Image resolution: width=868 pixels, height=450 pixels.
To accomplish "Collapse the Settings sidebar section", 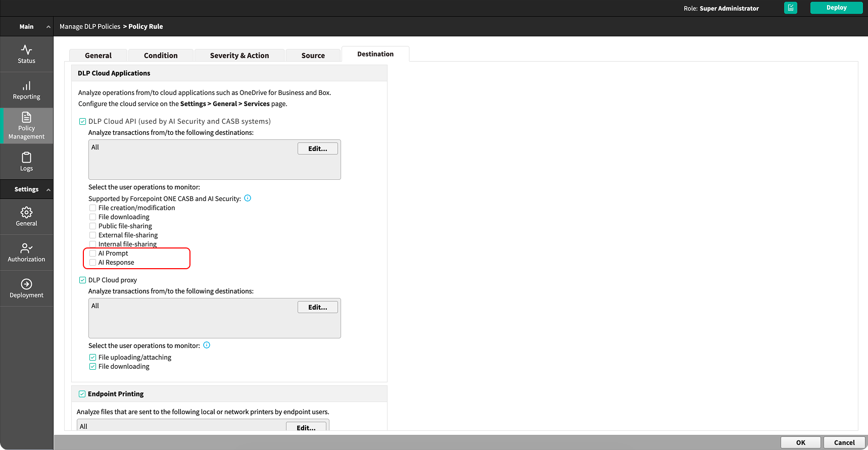I will (x=49, y=190).
